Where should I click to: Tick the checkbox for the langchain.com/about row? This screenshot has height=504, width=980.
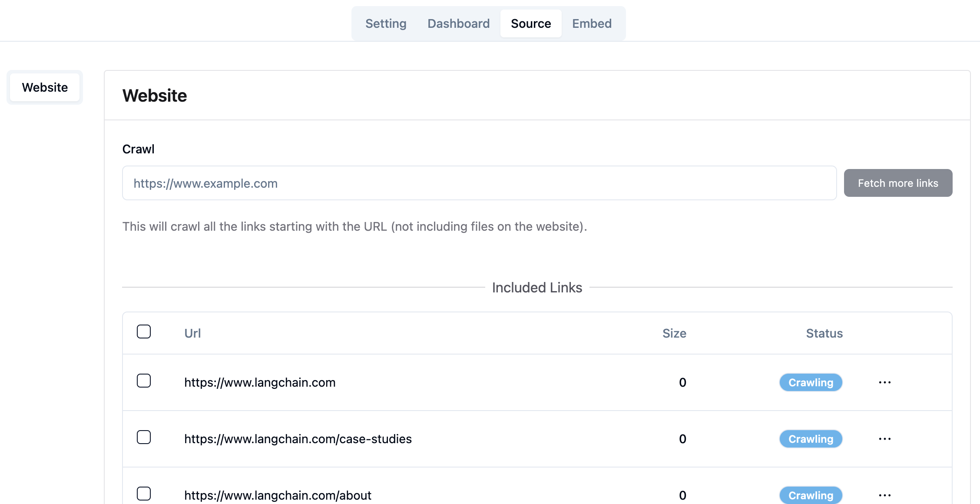click(144, 494)
